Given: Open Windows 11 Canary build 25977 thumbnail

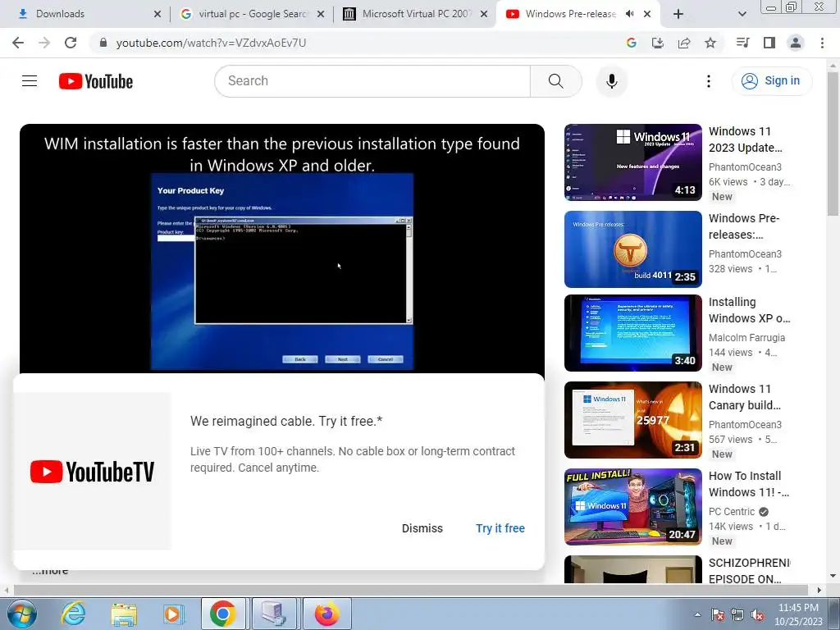Looking at the screenshot, I should (632, 420).
